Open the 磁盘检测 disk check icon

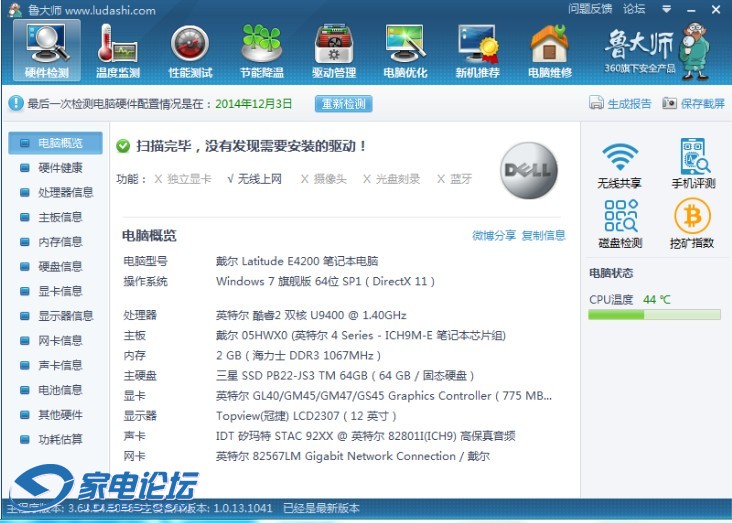620,224
